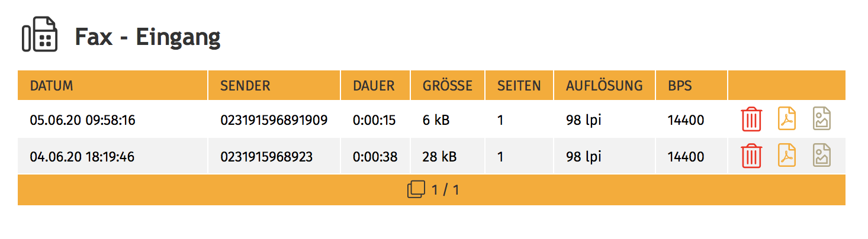Select sender number 023191596891909
The height and width of the screenshot is (239, 868).
click(x=274, y=121)
